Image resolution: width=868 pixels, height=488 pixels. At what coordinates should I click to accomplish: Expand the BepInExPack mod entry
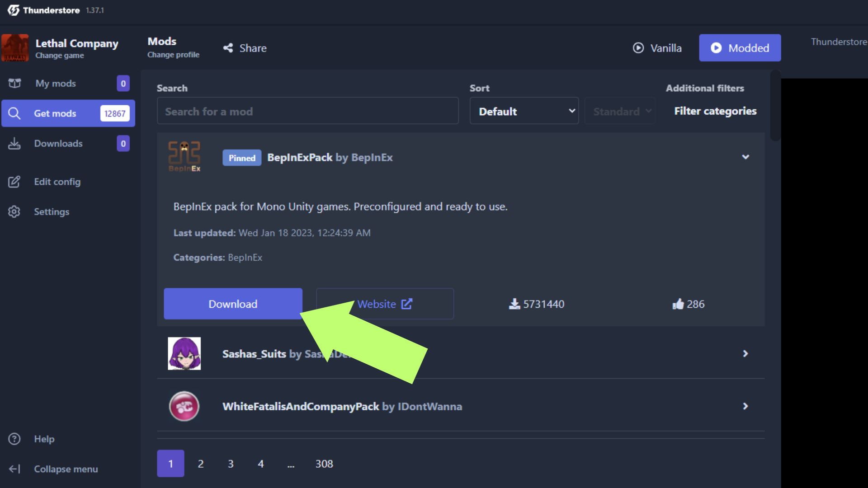pyautogui.click(x=746, y=157)
